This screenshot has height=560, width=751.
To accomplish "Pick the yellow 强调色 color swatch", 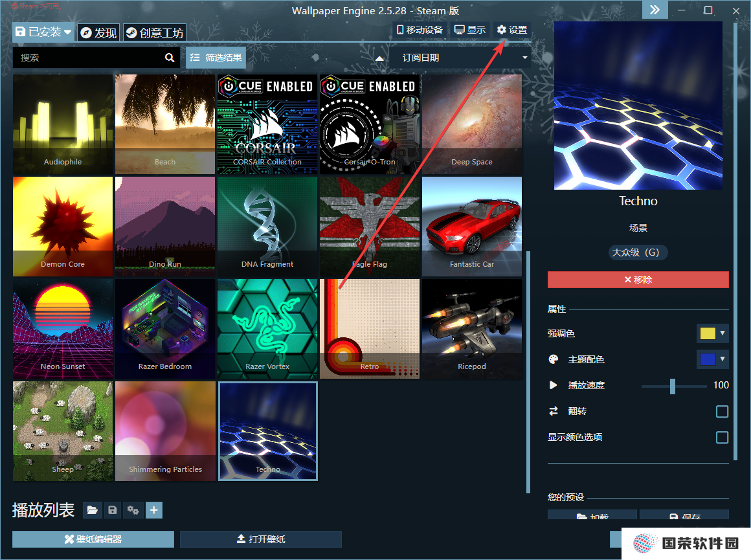I will point(708,333).
